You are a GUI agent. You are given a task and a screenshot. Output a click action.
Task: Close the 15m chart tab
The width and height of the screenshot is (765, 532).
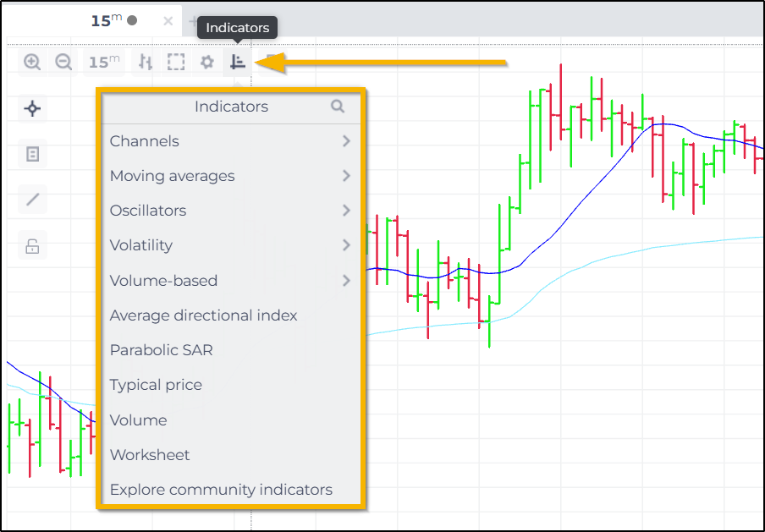tap(168, 21)
